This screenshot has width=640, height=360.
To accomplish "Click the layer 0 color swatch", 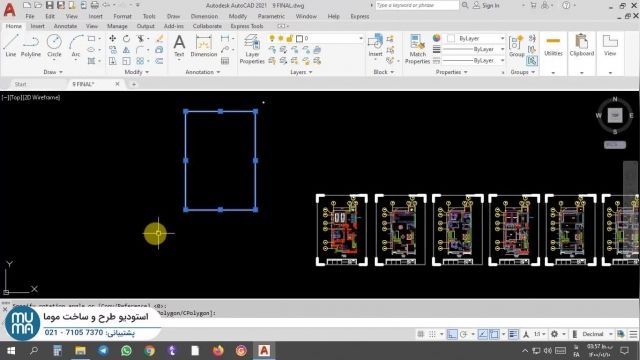I will [x=299, y=38].
